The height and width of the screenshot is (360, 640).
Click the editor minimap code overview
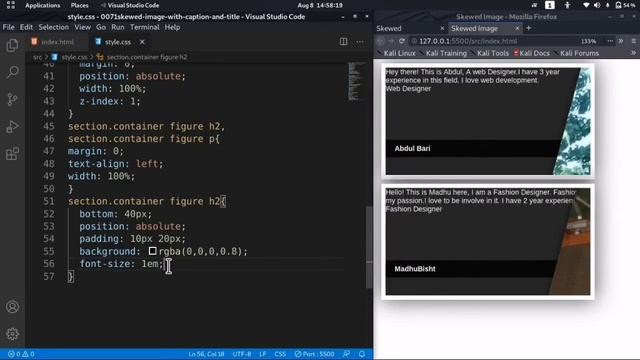click(356, 82)
